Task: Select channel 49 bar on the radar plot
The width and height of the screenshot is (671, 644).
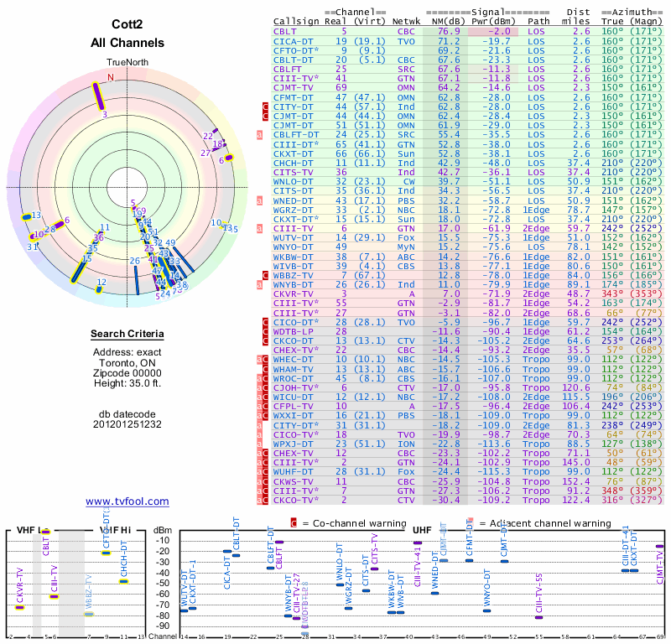Action: 185,260
